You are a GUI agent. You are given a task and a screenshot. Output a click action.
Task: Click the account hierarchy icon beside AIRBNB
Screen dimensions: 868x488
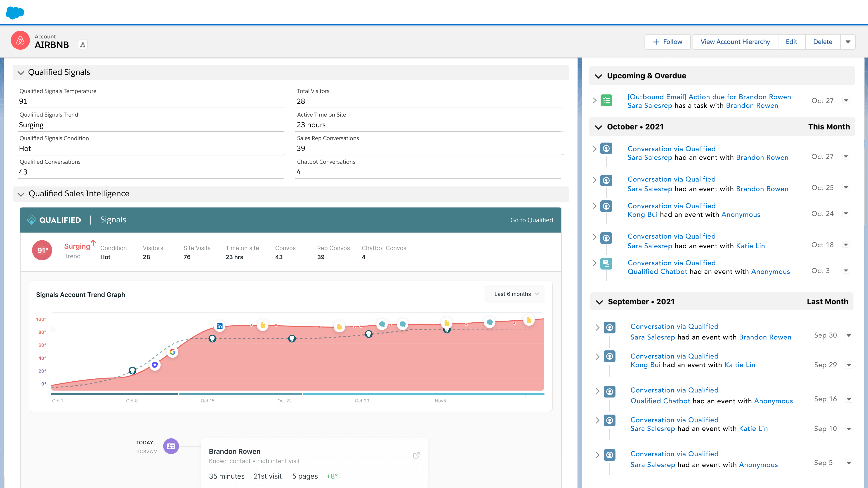tap(83, 45)
